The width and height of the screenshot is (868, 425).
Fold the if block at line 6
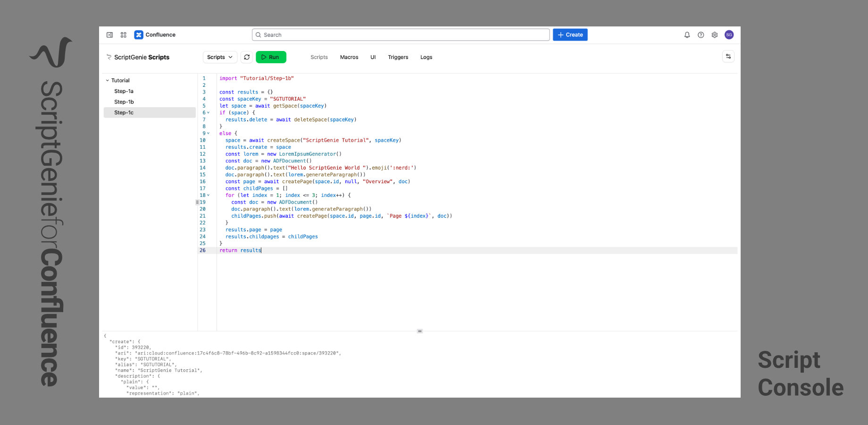(x=208, y=113)
